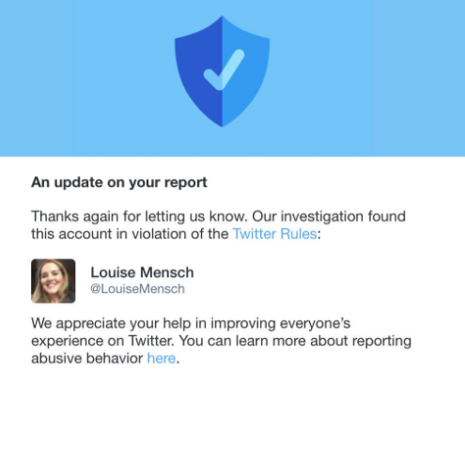Open the Louise Mensch profile picture

tap(54, 281)
